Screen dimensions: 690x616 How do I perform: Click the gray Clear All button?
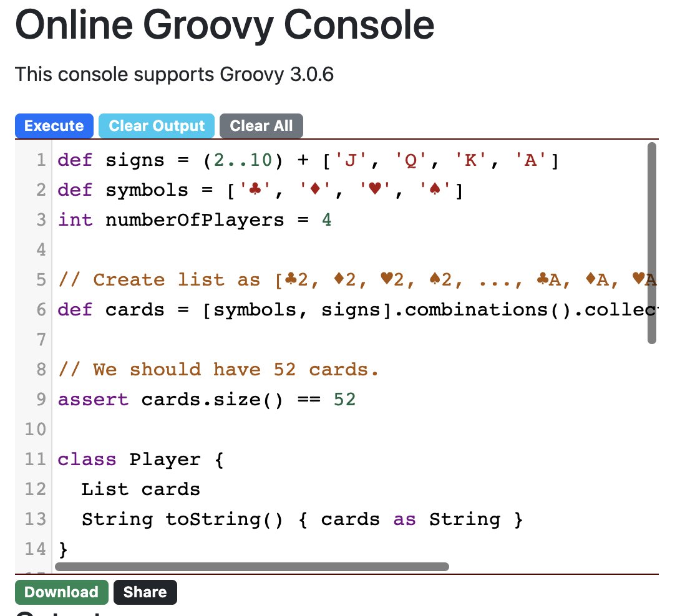[x=261, y=126]
